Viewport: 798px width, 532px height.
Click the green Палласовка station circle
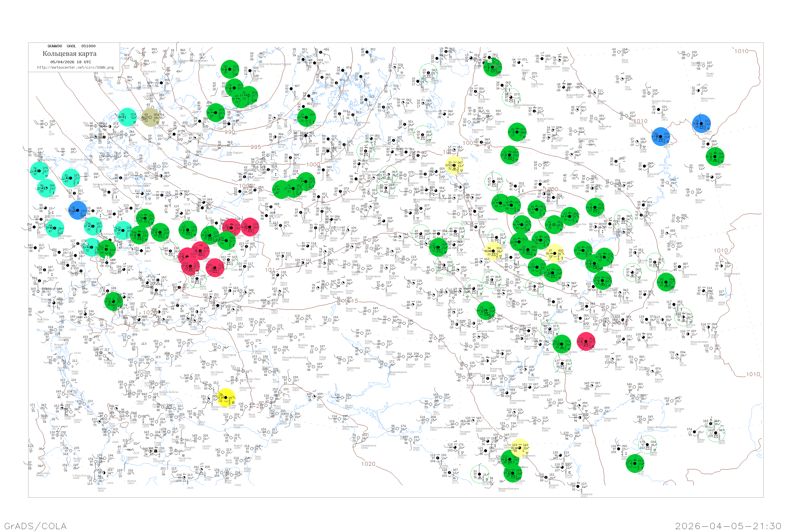(x=562, y=344)
